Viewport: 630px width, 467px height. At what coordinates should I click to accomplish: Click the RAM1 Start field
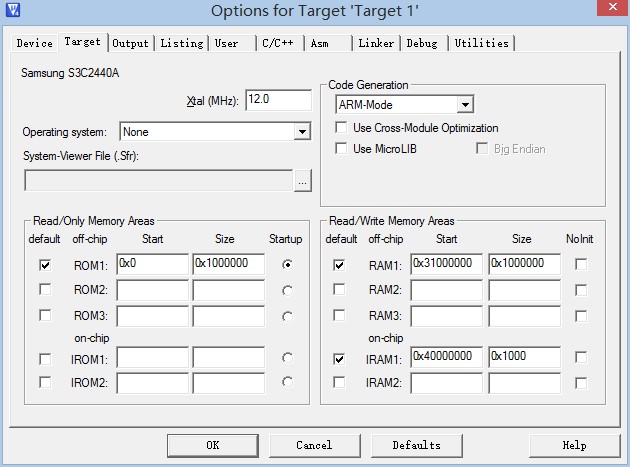click(x=446, y=264)
